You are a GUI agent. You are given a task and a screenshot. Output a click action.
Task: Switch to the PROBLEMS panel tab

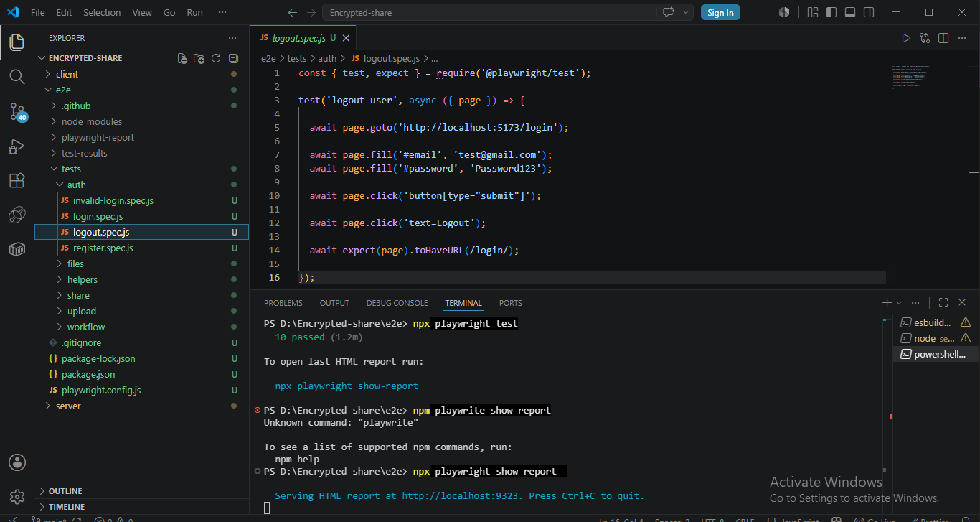tap(283, 303)
